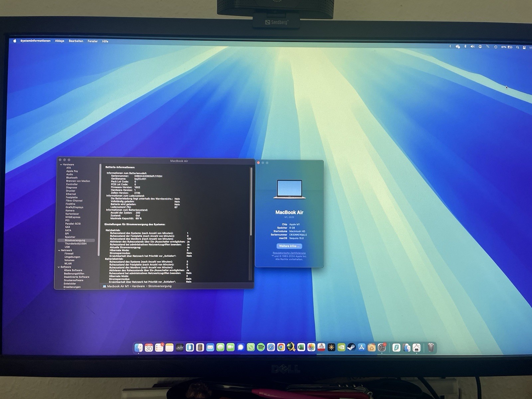Select Firewall under Netzwerk

(x=69, y=254)
